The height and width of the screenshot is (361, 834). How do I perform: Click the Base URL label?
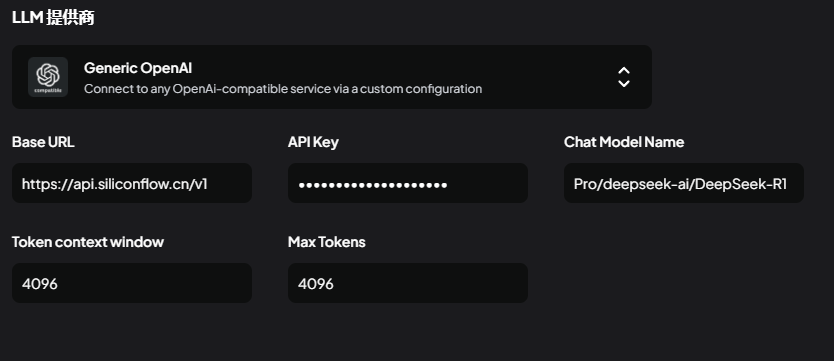coord(43,142)
